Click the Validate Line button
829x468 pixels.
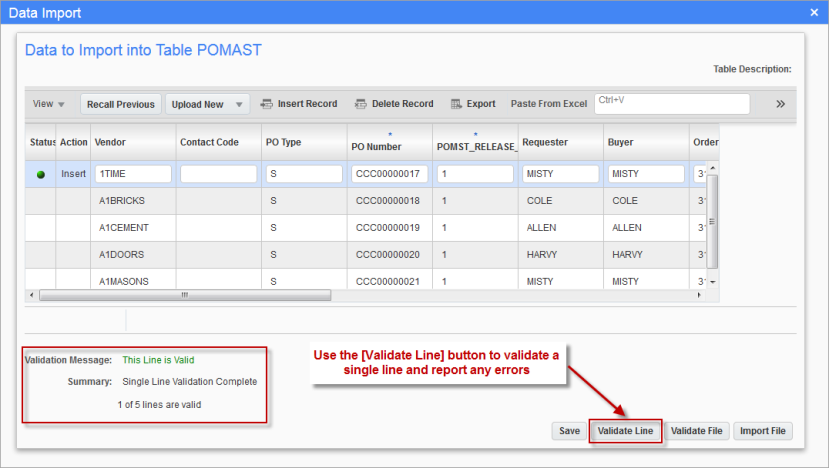pyautogui.click(x=625, y=431)
